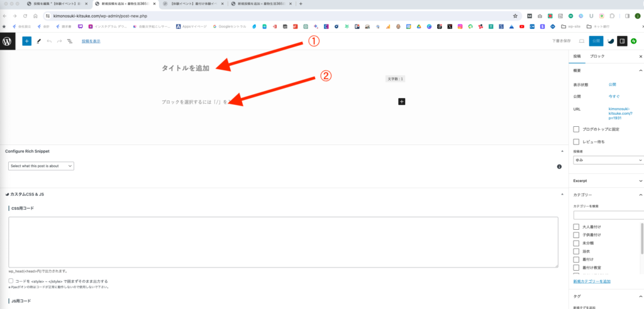644x309 pixels.
Task: Check the ブログのトップに固定 checkbox
Action: pyautogui.click(x=576, y=129)
